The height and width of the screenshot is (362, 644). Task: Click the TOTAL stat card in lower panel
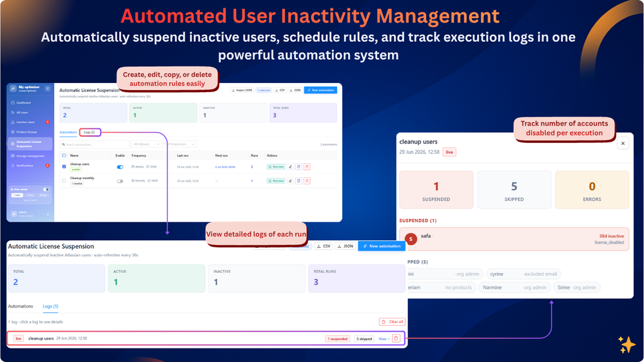pos(57,278)
